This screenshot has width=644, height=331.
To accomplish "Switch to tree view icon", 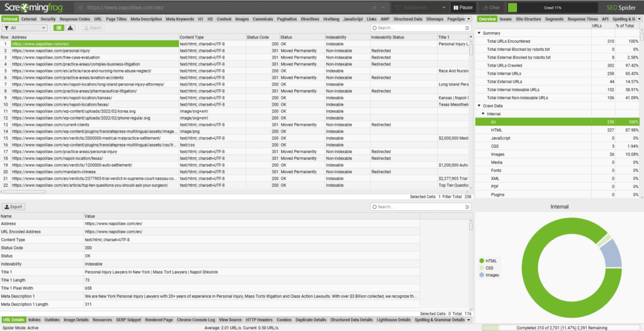I will (x=70, y=28).
